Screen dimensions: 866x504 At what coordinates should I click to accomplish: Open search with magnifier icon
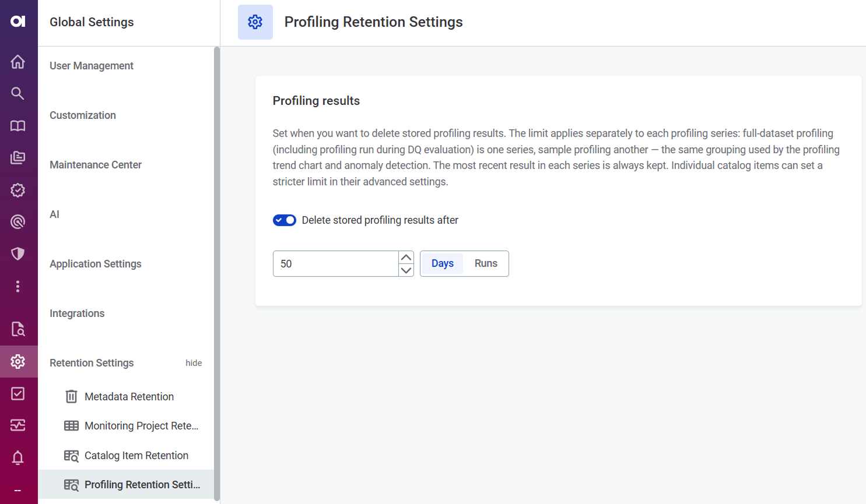pyautogui.click(x=18, y=93)
